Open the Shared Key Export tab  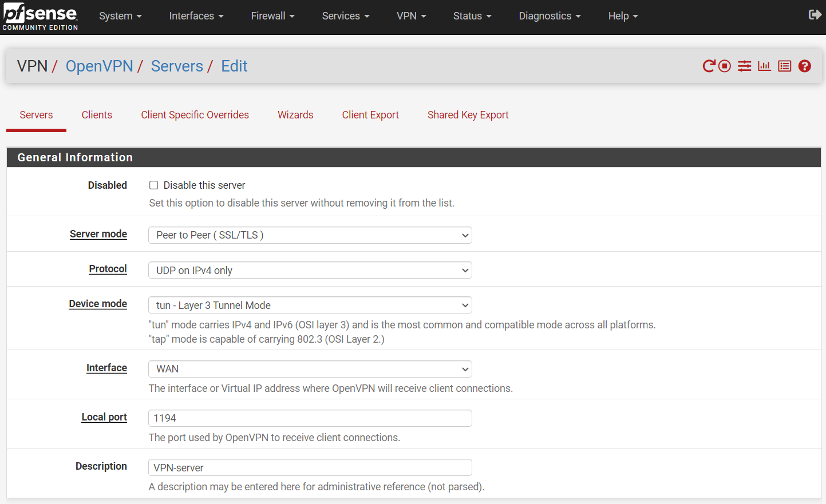coord(468,115)
